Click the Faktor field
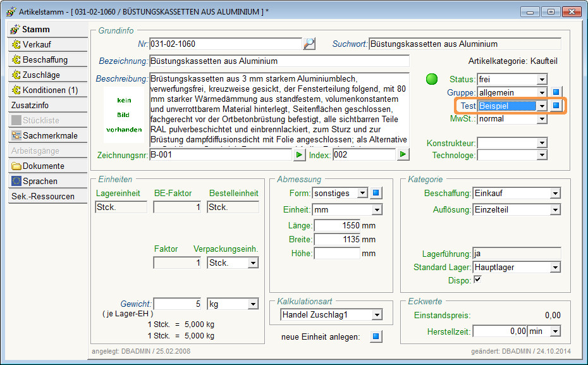The image size is (588, 365). (178, 263)
